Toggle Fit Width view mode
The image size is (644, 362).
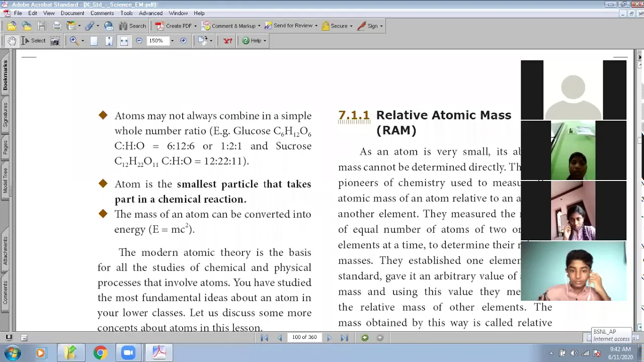click(124, 41)
